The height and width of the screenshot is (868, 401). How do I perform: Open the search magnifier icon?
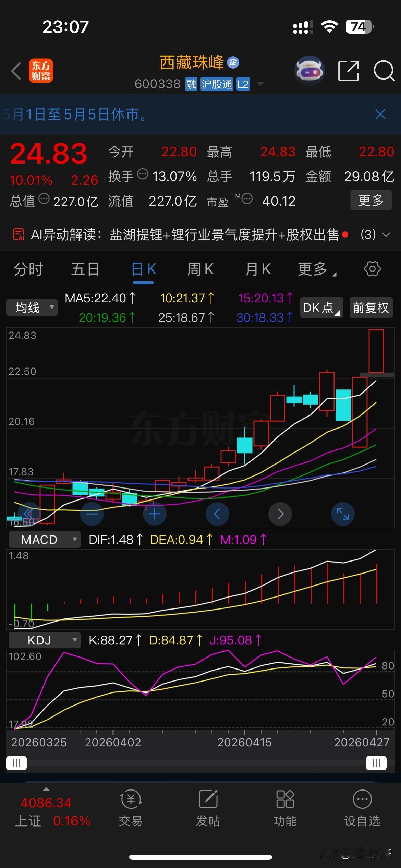[x=384, y=71]
